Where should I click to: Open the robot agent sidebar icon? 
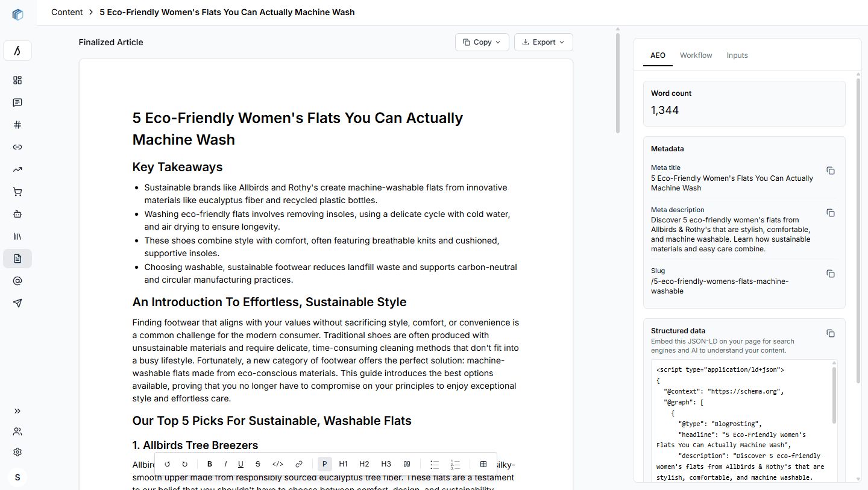17,214
